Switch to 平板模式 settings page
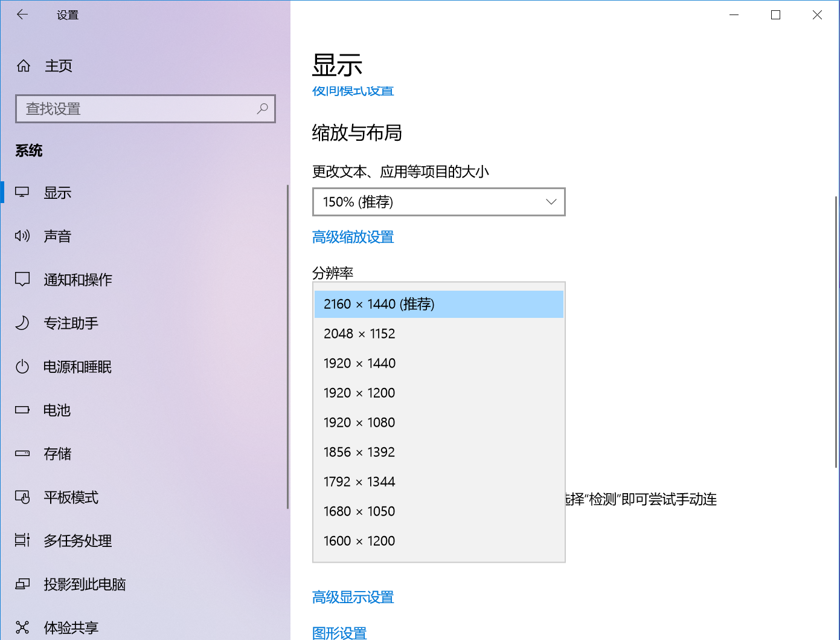The image size is (840, 640). point(71,497)
